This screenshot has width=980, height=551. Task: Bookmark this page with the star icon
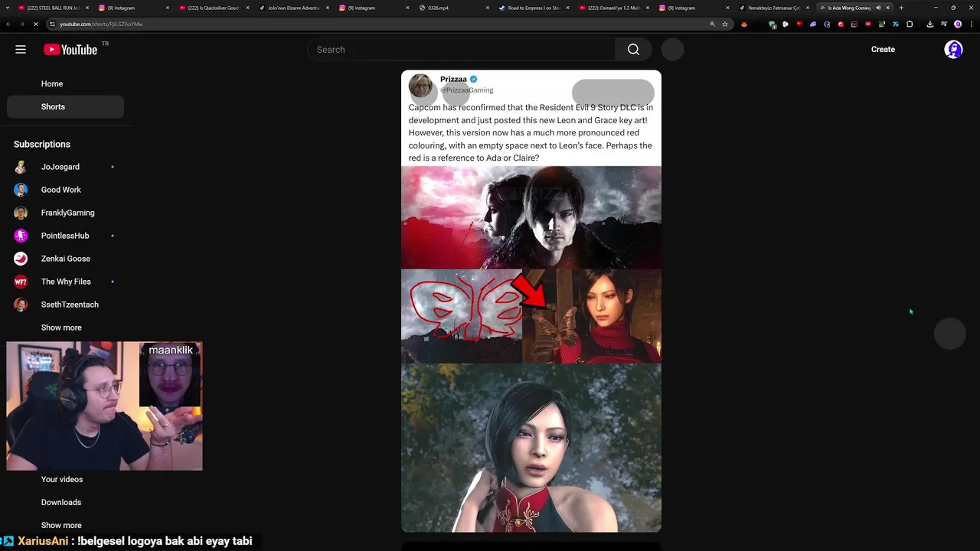tap(725, 24)
